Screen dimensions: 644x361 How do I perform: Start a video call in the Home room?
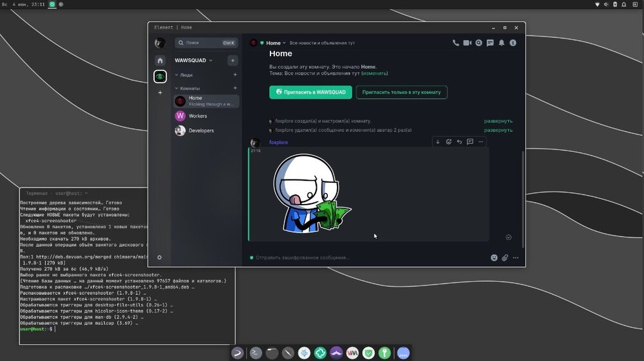point(468,42)
